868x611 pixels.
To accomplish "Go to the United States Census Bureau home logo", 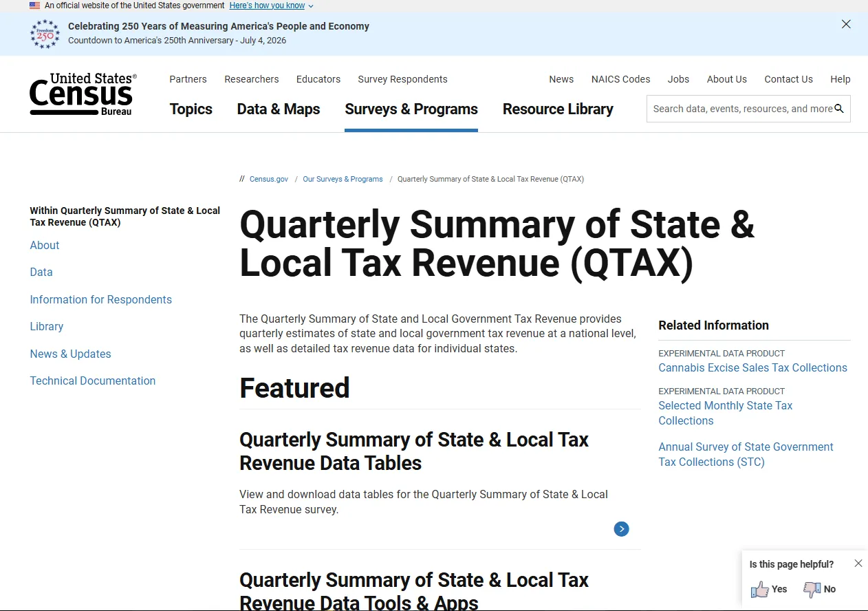I will click(x=83, y=94).
